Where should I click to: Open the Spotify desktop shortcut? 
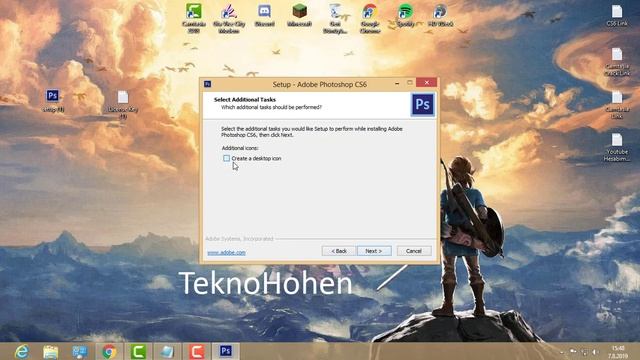coord(405,16)
